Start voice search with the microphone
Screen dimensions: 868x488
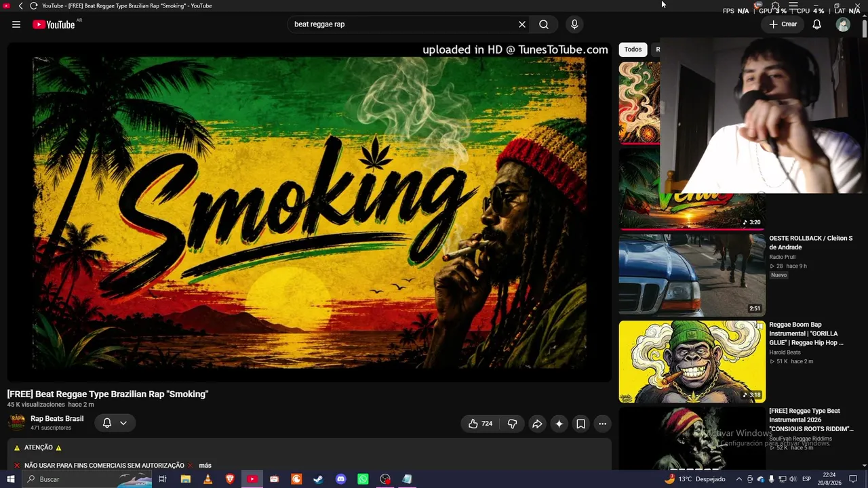(x=574, y=24)
